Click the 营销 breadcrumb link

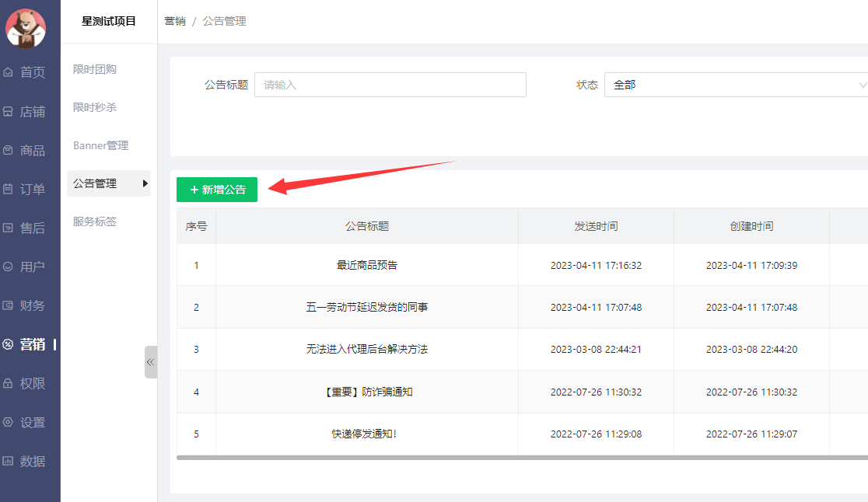pos(175,21)
